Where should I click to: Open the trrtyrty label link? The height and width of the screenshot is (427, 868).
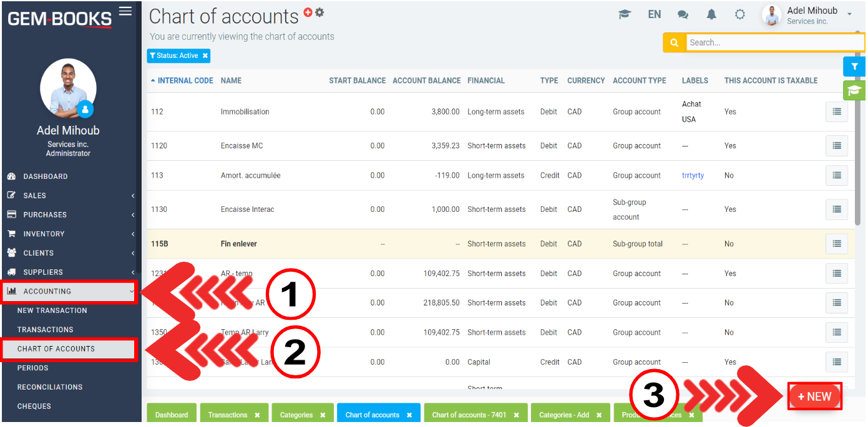693,176
